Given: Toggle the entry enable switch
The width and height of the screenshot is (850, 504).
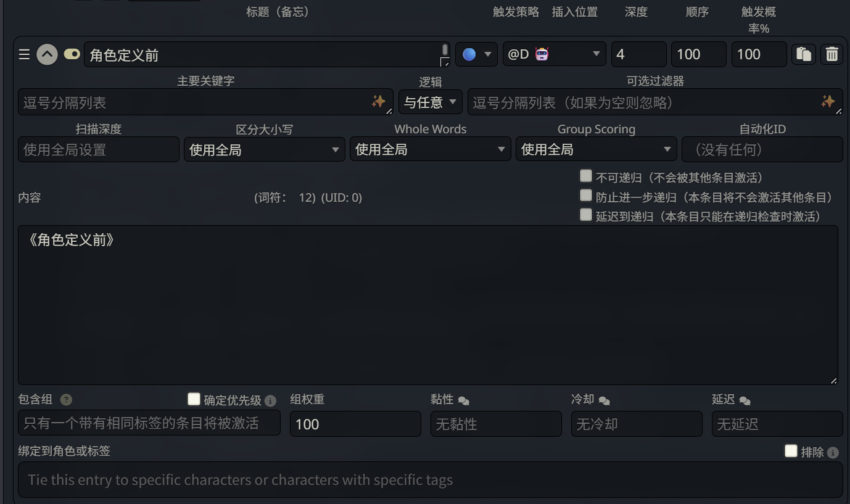Looking at the screenshot, I should pyautogui.click(x=72, y=54).
